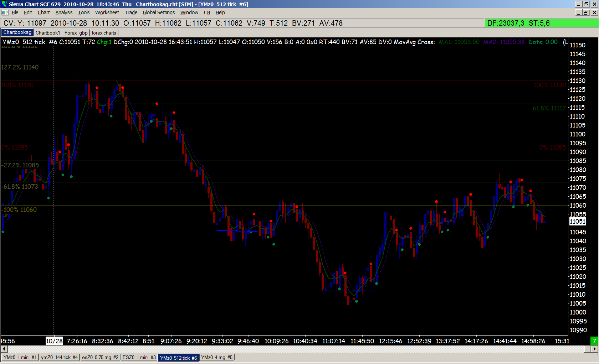
Task: Click the 11:45:50 time axis label
Action: 362,341
